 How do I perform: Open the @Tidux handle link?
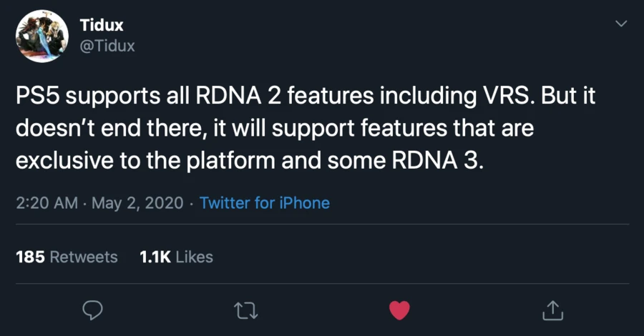[107, 46]
